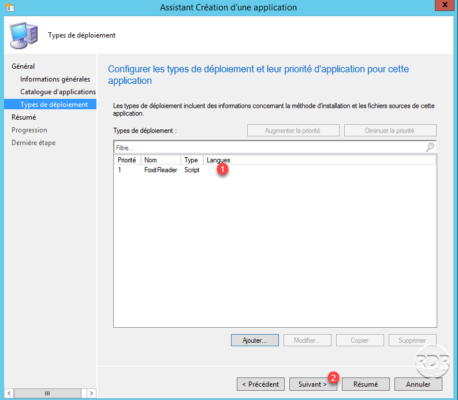Select the Progression sidebar step
Viewport: 458px width, 400px height.
(x=29, y=130)
